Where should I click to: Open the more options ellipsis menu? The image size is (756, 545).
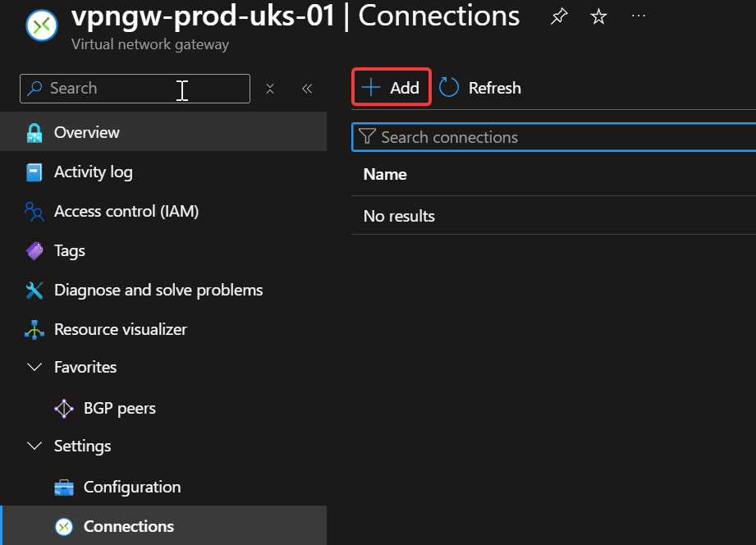point(639,16)
